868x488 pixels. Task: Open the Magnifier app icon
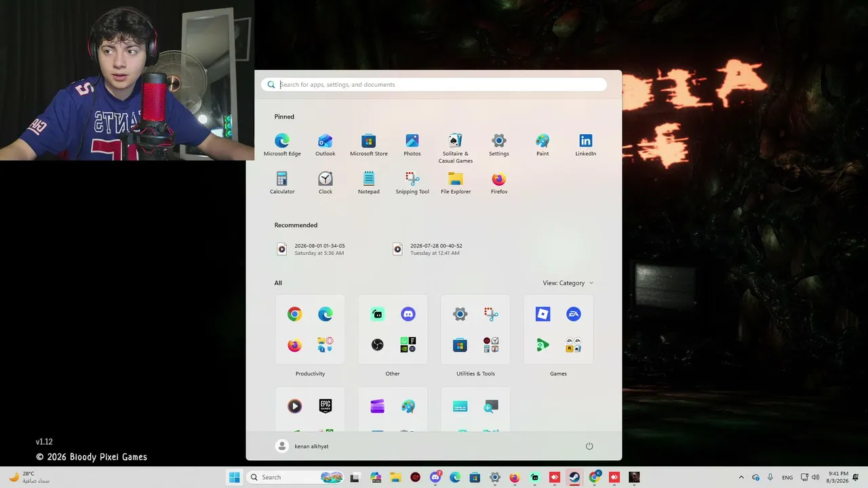click(491, 406)
